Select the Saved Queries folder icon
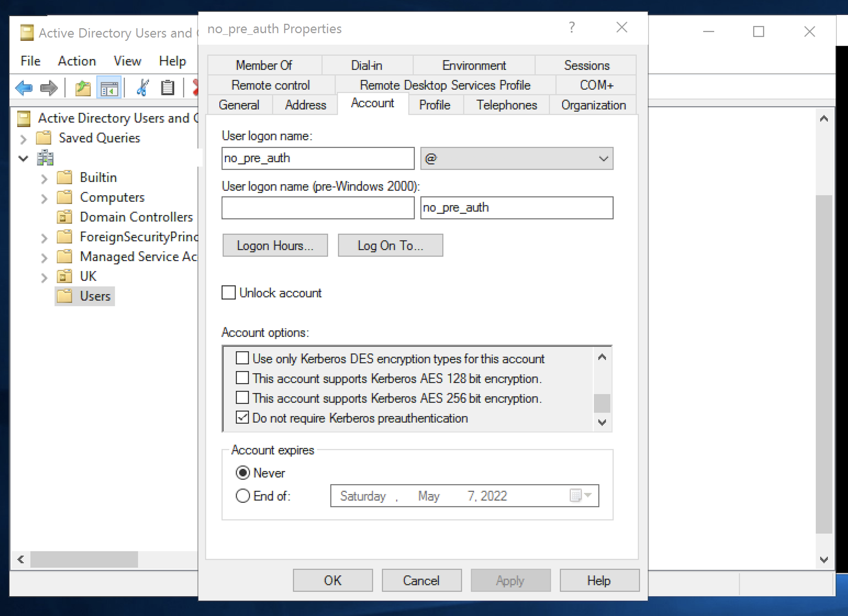848x616 pixels. tap(44, 138)
